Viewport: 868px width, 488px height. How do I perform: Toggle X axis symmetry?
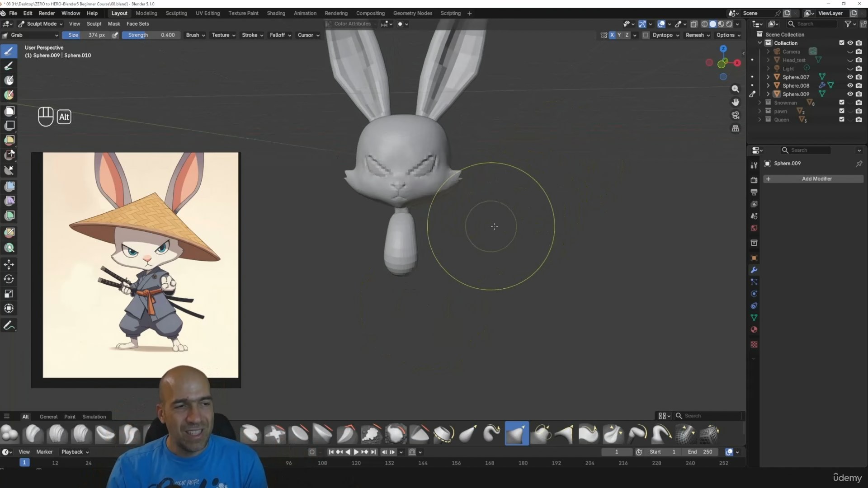pos(612,35)
